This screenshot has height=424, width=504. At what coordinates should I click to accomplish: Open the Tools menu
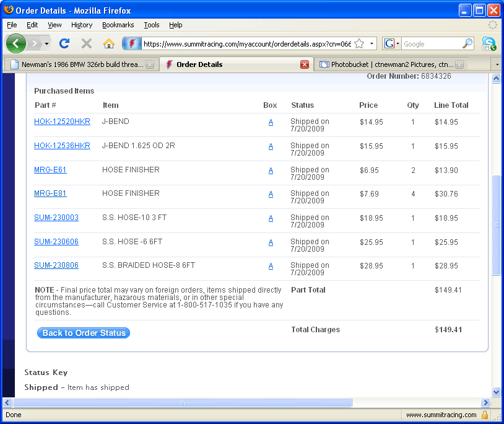(152, 25)
